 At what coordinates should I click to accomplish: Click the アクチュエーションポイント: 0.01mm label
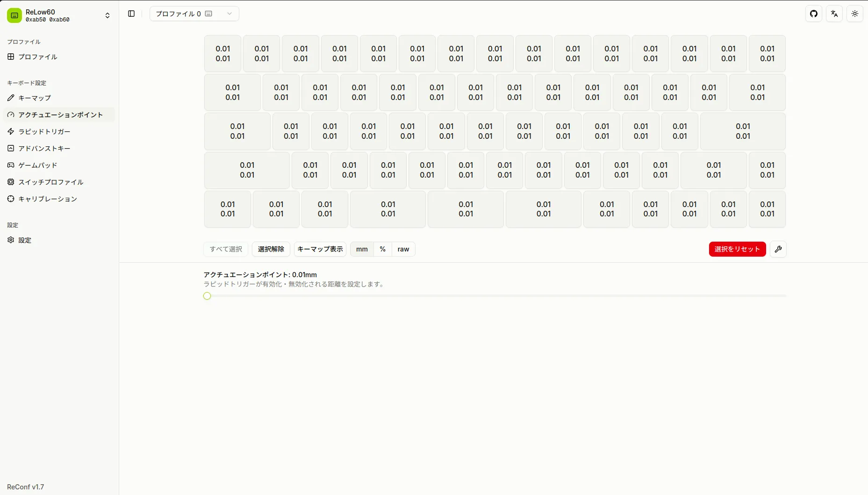pyautogui.click(x=260, y=275)
